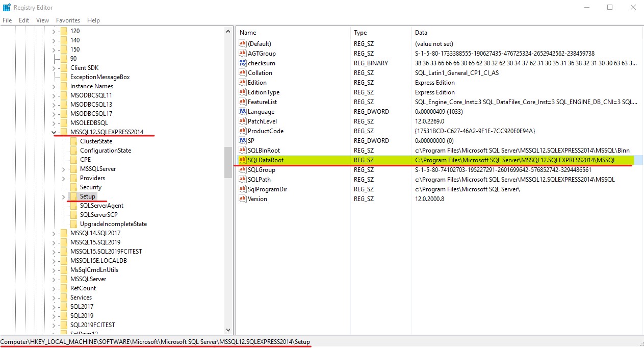Open the Help menu
This screenshot has height=348, width=644.
coord(93,20)
